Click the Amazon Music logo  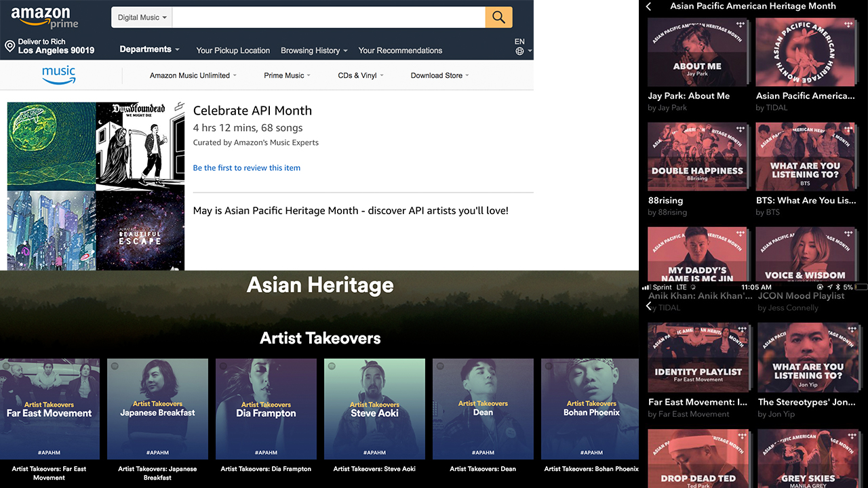(x=58, y=75)
